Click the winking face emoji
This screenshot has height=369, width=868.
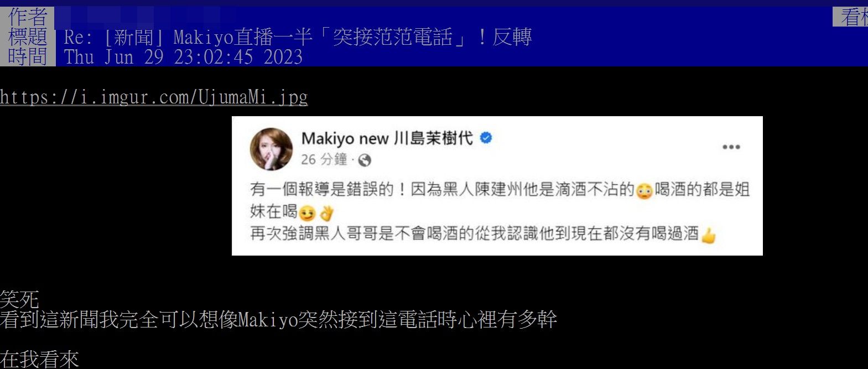pos(307,213)
